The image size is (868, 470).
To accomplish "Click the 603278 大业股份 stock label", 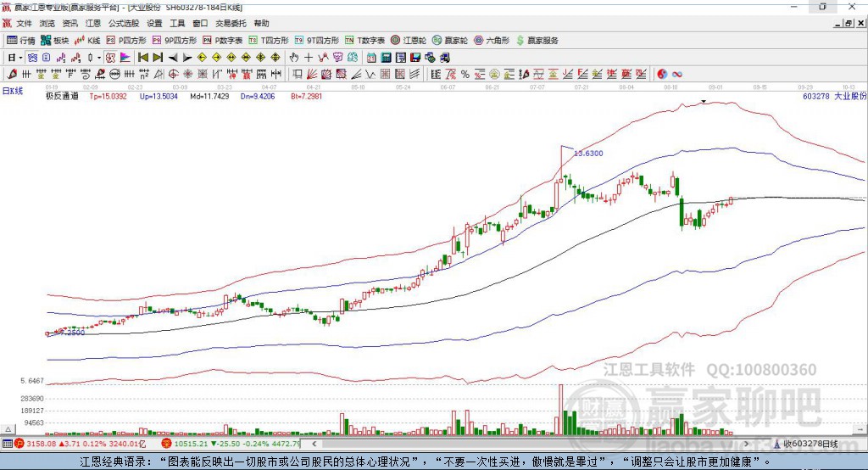I will [x=834, y=96].
